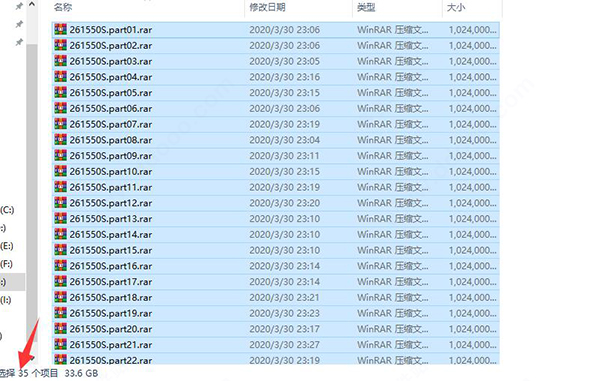The image size is (600, 381).
Task: Click the first pin icon in navigation pane
Action: click(x=19, y=7)
